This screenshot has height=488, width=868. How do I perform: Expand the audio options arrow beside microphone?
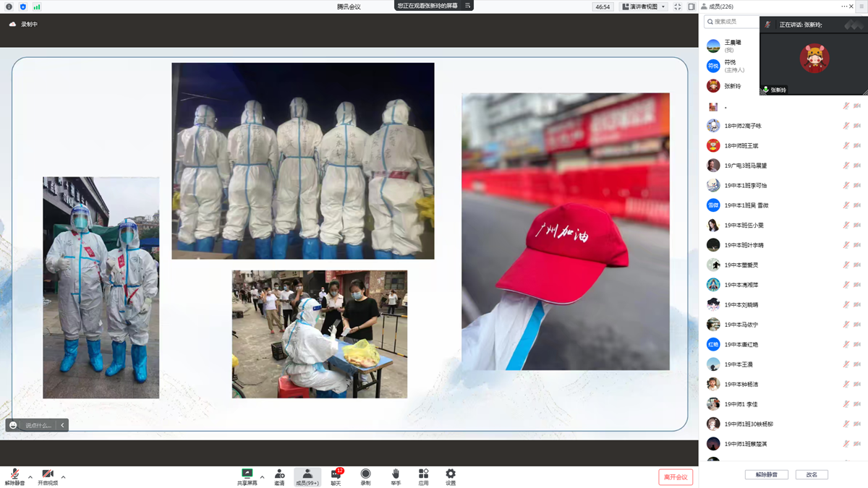pos(30,477)
